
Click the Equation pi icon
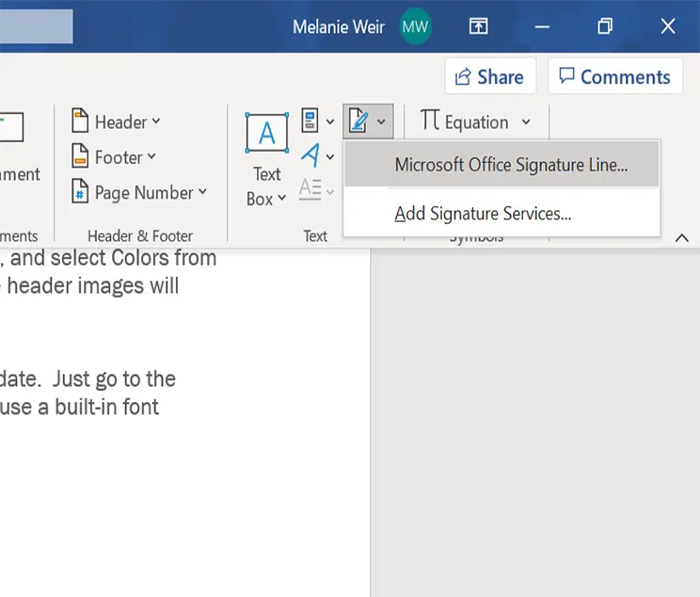click(x=430, y=120)
